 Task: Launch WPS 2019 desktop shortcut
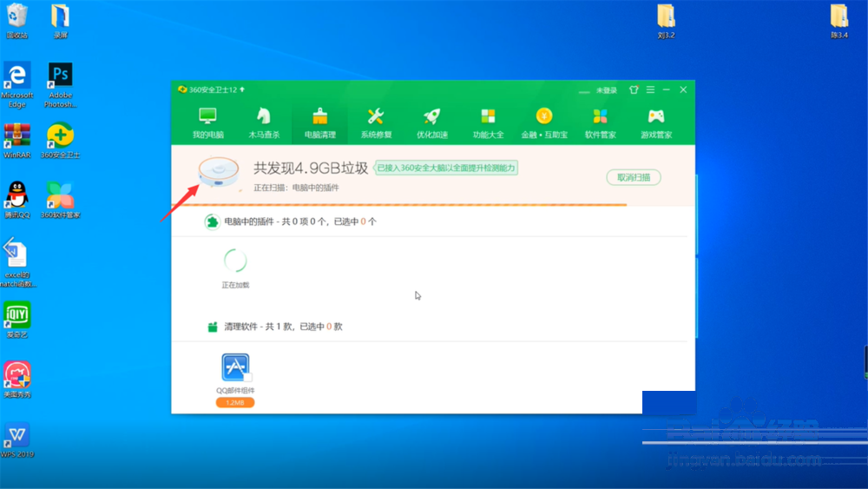pos(17,440)
